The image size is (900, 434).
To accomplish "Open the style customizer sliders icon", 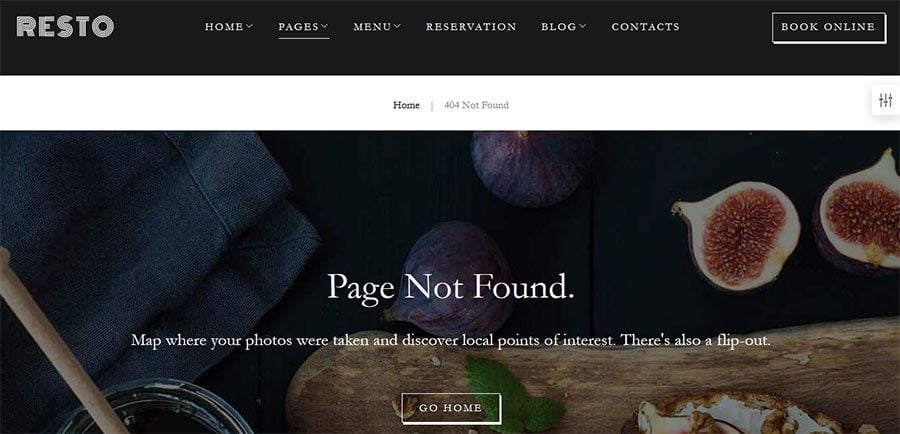I will coord(885,100).
